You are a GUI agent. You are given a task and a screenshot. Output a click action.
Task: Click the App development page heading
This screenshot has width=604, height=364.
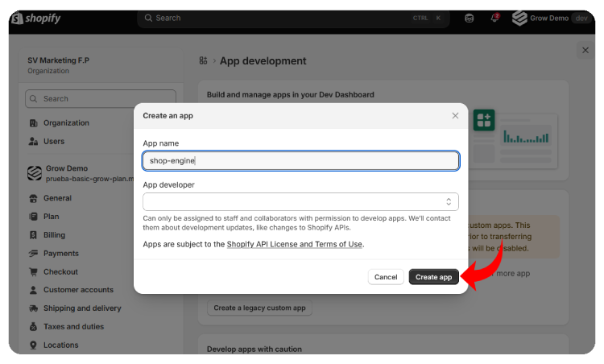click(x=263, y=61)
